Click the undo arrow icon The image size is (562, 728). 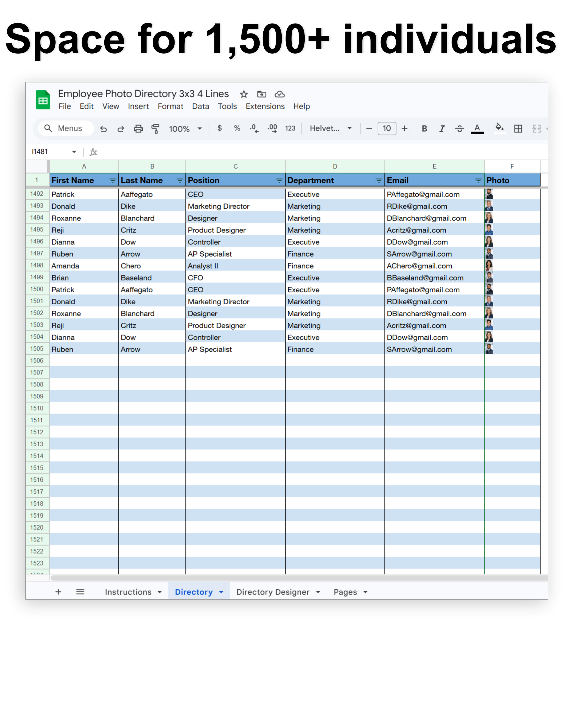click(x=103, y=129)
